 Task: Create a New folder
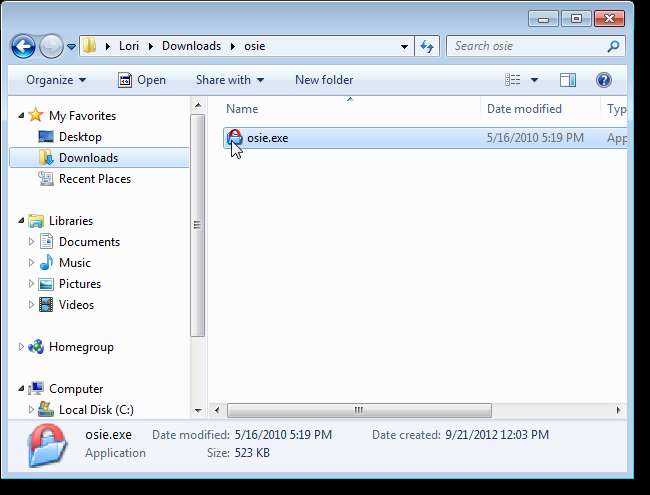coord(324,80)
